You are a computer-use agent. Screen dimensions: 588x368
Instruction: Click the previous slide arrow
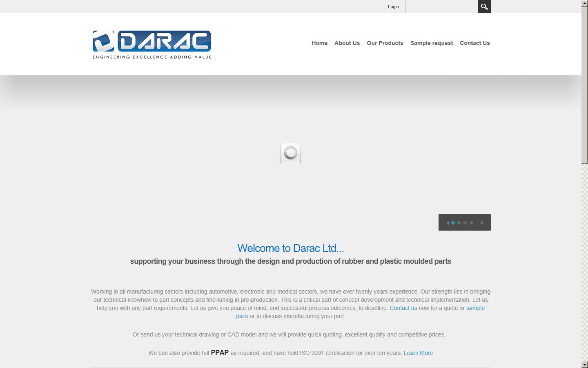448,222
